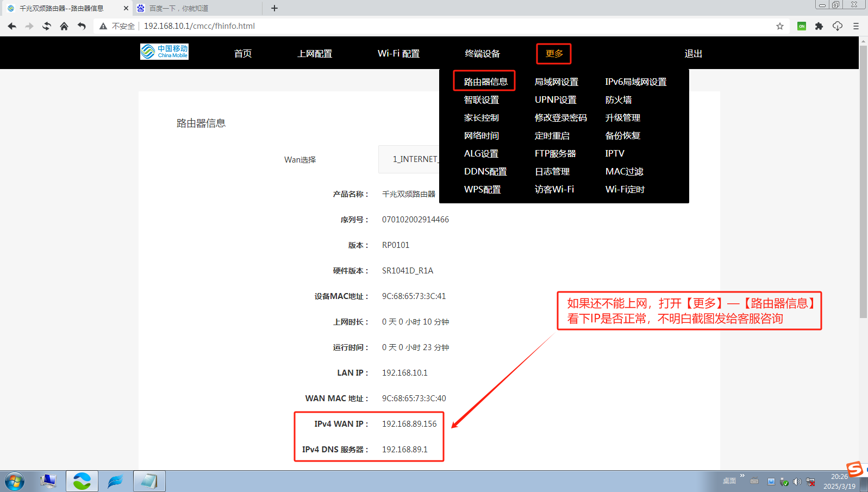Reload the page with refresh icon
Screen dimensions: 868x492
47,26
